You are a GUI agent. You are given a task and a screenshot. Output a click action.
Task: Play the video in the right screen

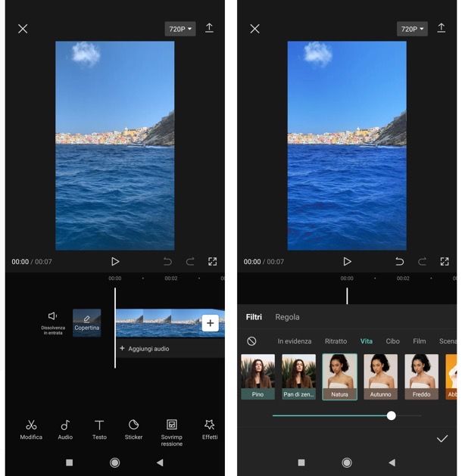(x=347, y=261)
